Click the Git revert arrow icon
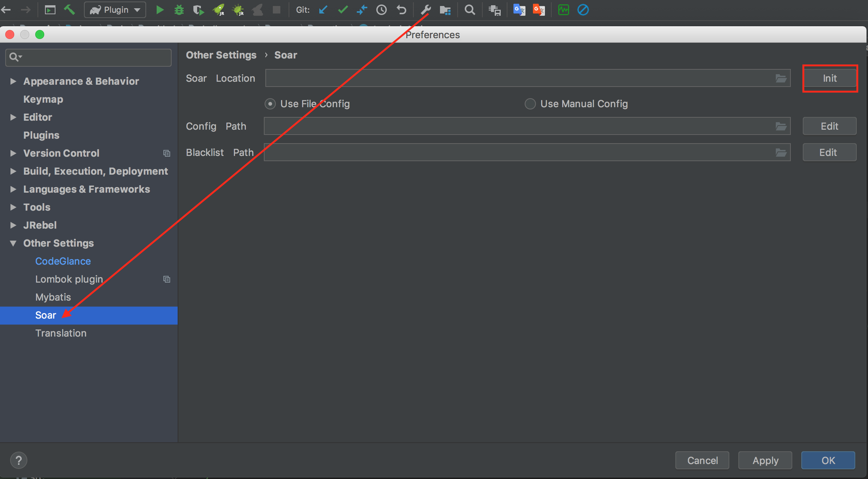This screenshot has height=479, width=868. 401,10
